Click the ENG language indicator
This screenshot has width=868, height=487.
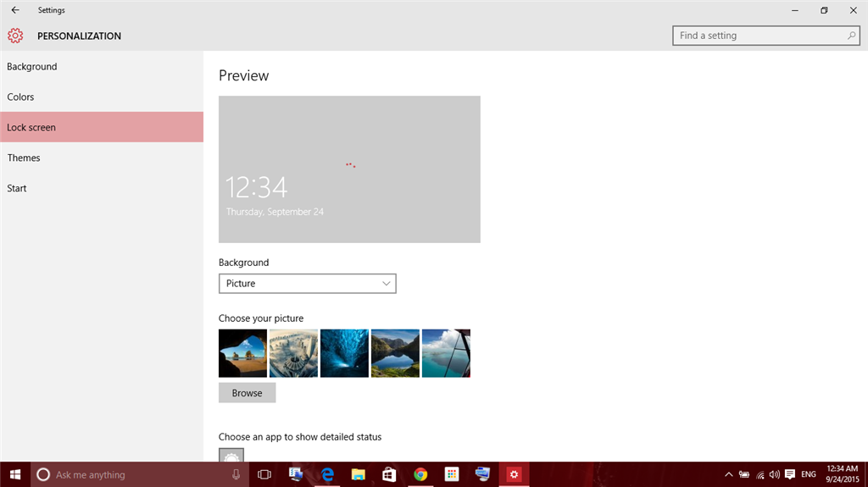808,474
